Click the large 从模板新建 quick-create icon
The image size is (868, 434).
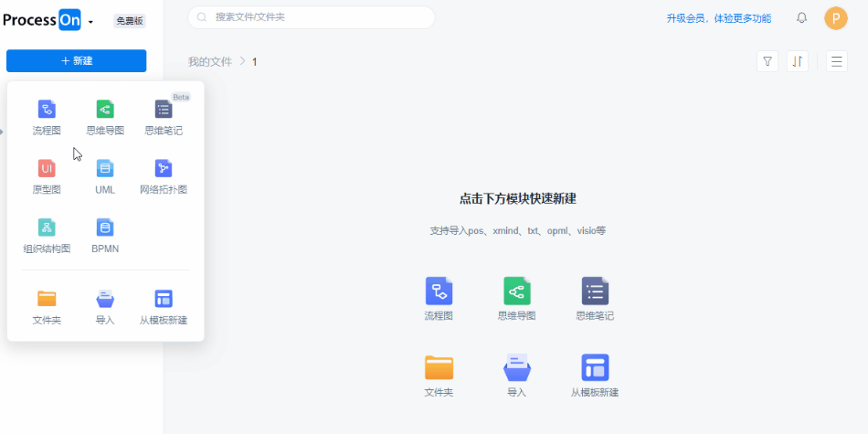click(595, 367)
